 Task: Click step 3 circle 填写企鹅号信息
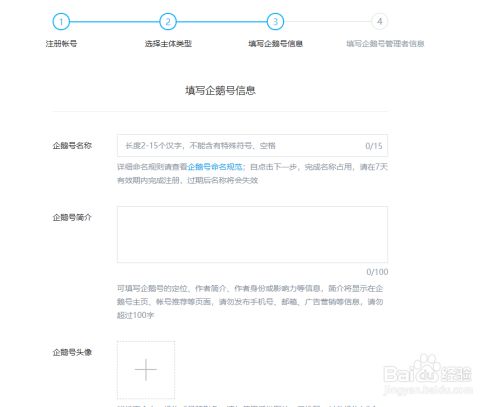pos(275,22)
